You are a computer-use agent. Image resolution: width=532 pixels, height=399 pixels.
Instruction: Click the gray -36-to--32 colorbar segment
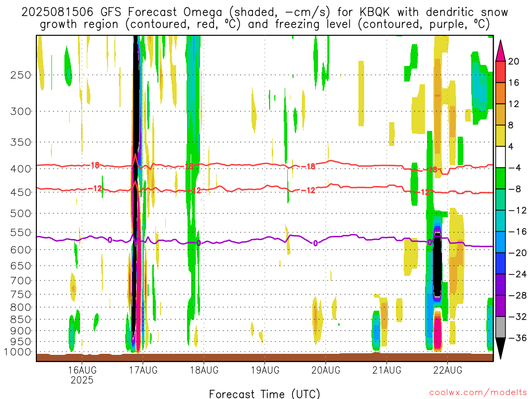click(500, 327)
